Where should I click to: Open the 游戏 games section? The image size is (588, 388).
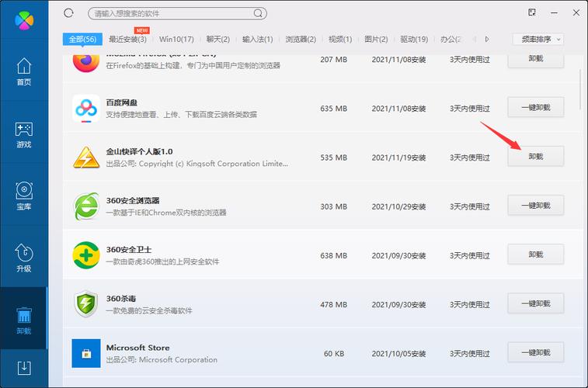24,135
